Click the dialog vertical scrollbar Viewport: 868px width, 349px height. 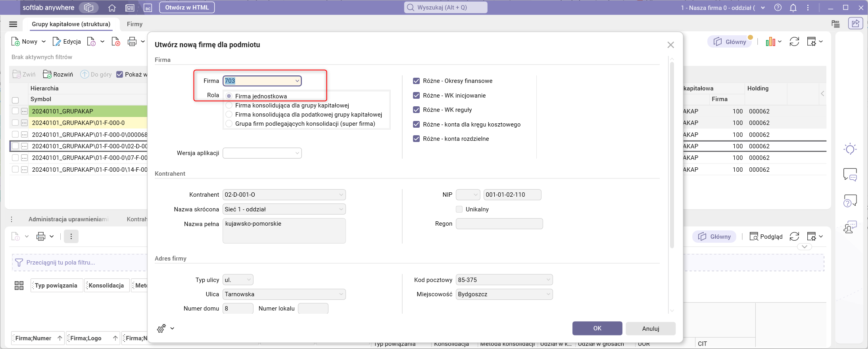[672, 159]
